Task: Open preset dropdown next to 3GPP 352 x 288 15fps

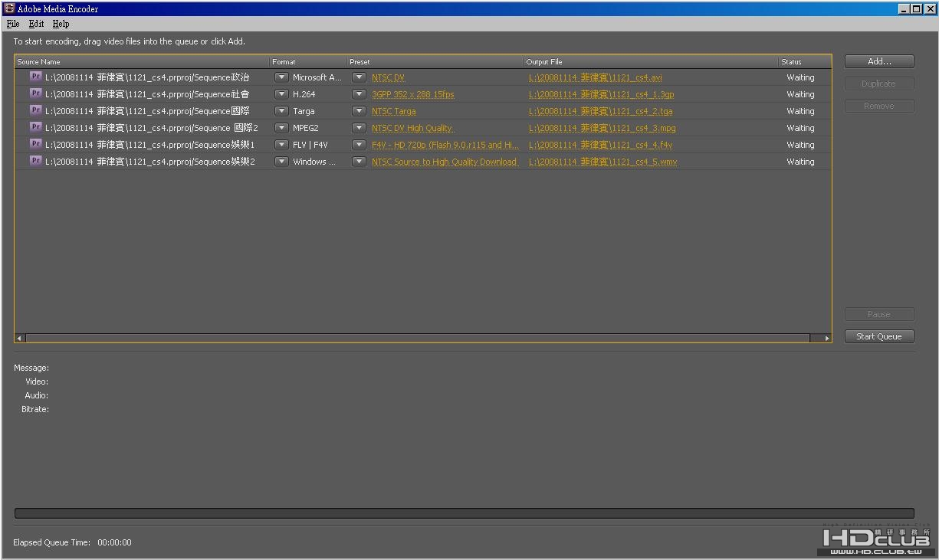Action: [359, 94]
